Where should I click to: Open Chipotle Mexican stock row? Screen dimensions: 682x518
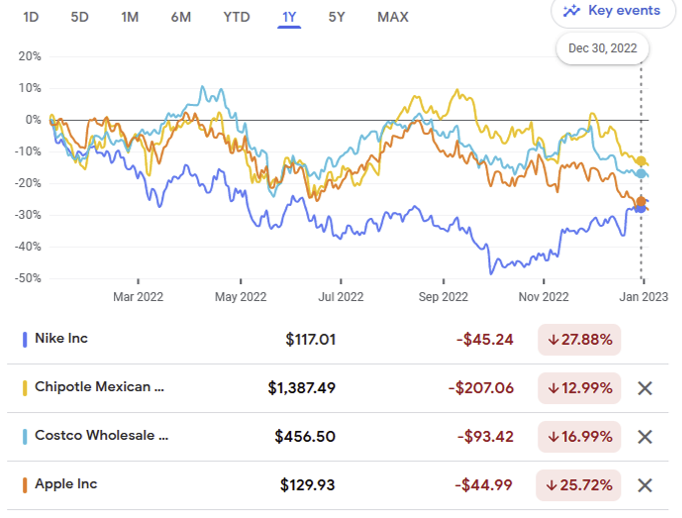tap(99, 387)
